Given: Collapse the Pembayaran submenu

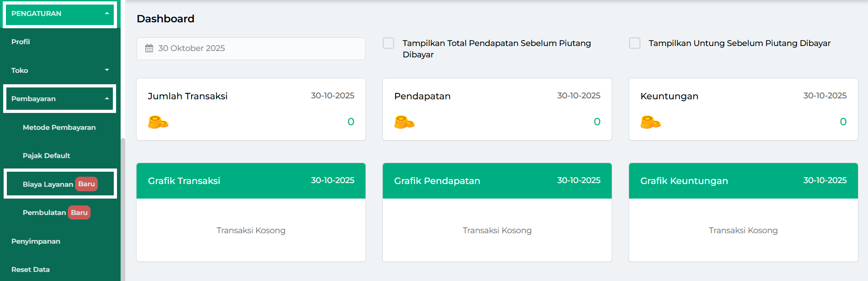Looking at the screenshot, I should click(107, 99).
